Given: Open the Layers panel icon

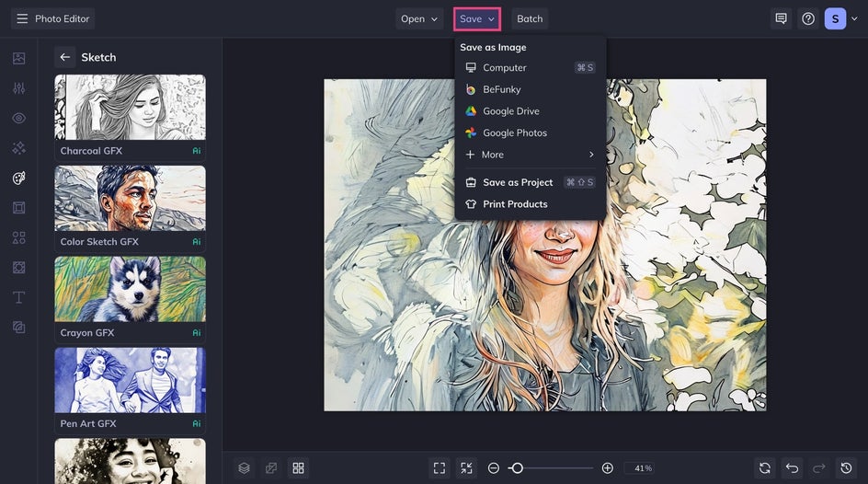Looking at the screenshot, I should tap(245, 468).
